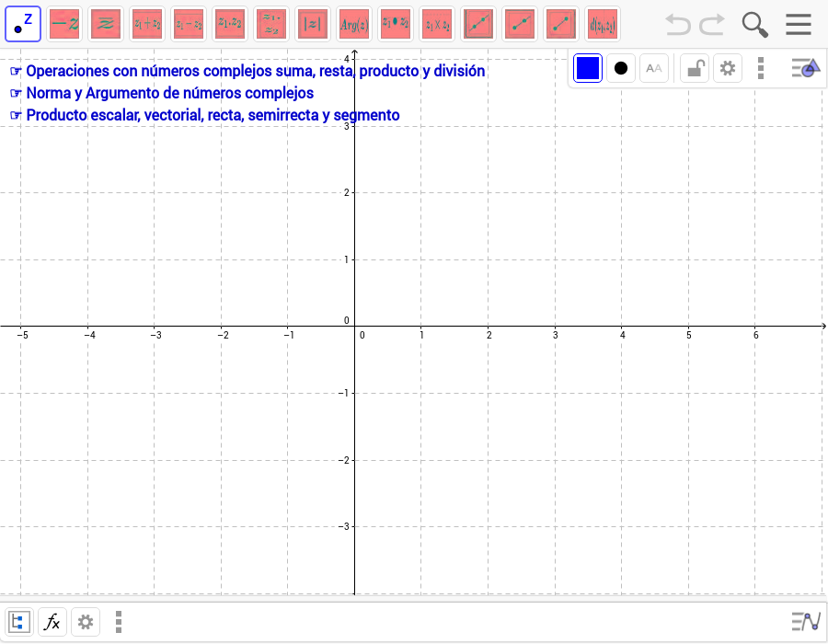Open bottom bar settings gear
This screenshot has width=828, height=644.
click(86, 622)
